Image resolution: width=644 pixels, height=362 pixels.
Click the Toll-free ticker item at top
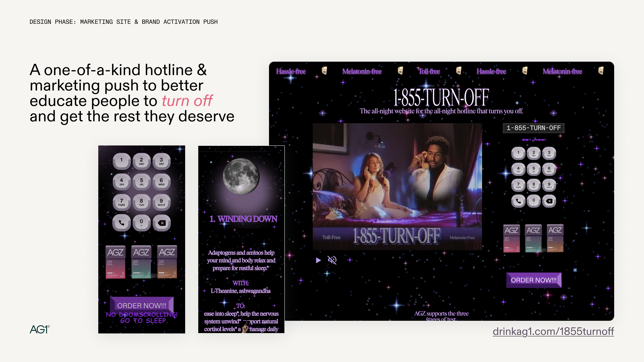pos(429,71)
